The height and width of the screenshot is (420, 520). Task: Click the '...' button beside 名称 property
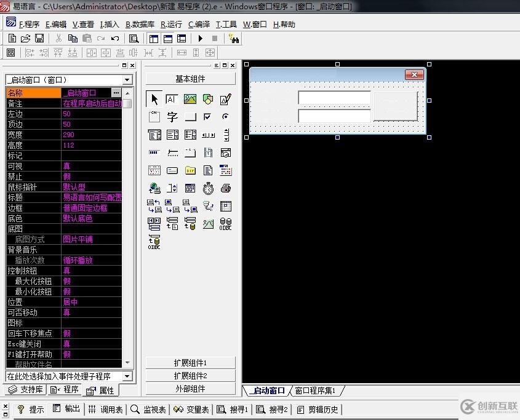point(116,93)
